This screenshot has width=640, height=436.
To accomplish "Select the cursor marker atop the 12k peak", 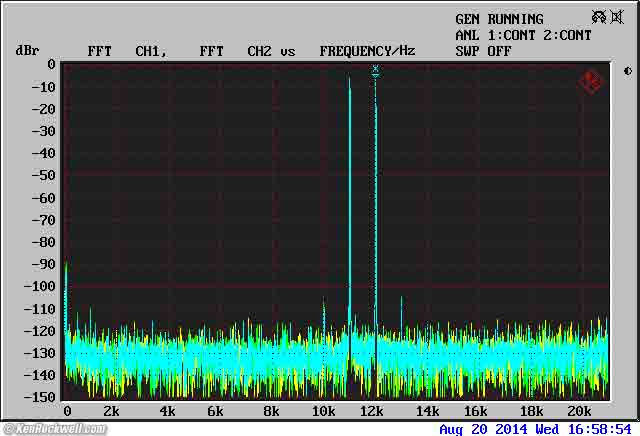I will 375,70.
